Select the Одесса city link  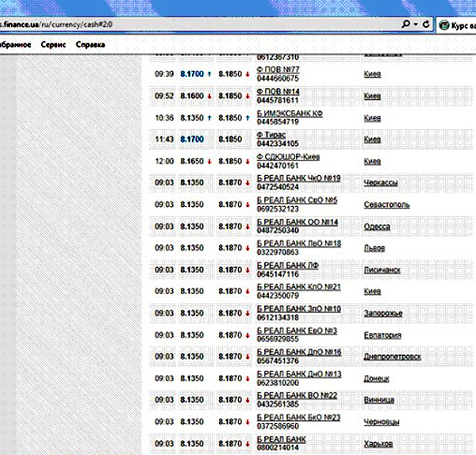click(377, 226)
